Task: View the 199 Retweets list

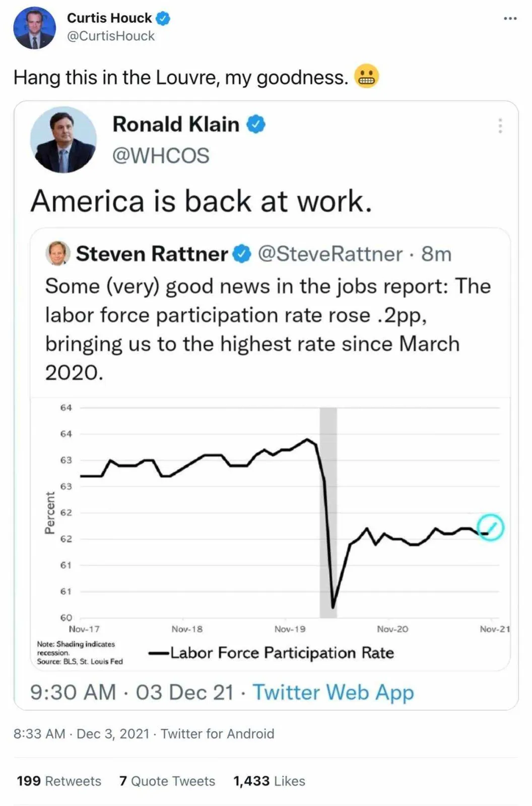Action: point(59,781)
